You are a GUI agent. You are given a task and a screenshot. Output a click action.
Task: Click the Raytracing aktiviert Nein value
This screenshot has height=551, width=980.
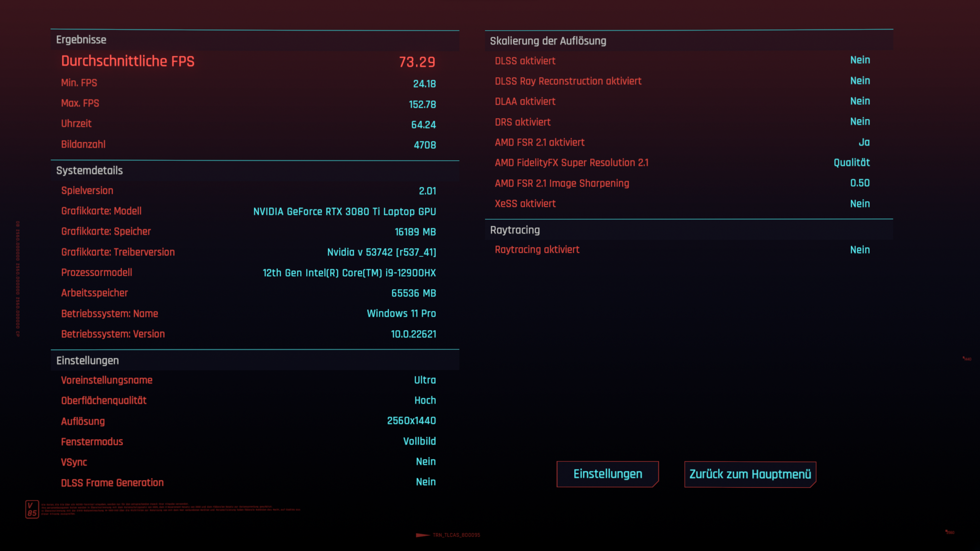860,250
